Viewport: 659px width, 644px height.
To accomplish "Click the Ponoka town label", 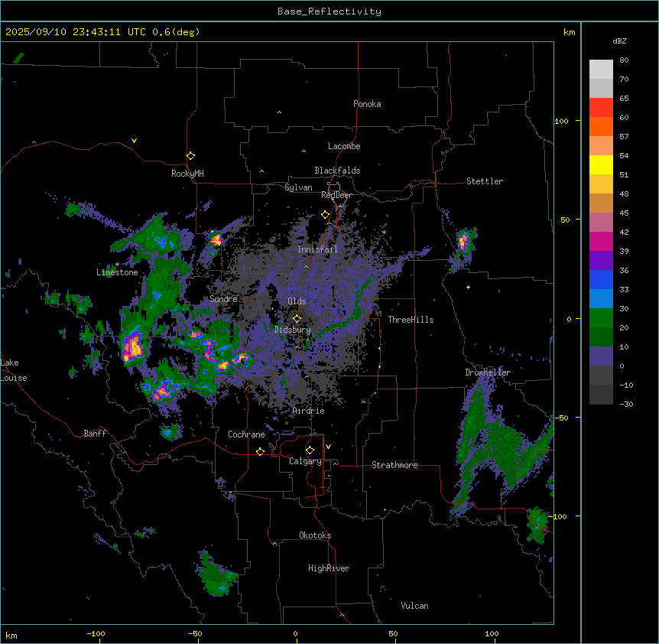I will pos(367,104).
